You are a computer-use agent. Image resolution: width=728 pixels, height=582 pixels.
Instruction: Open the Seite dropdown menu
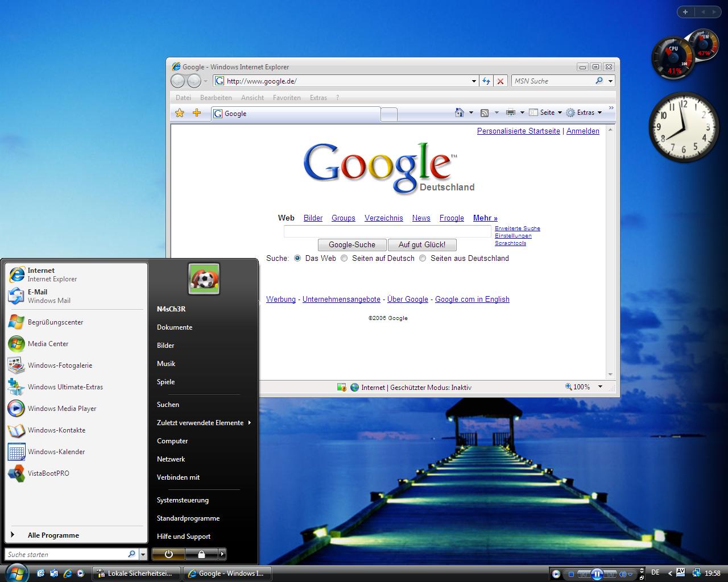(545, 113)
